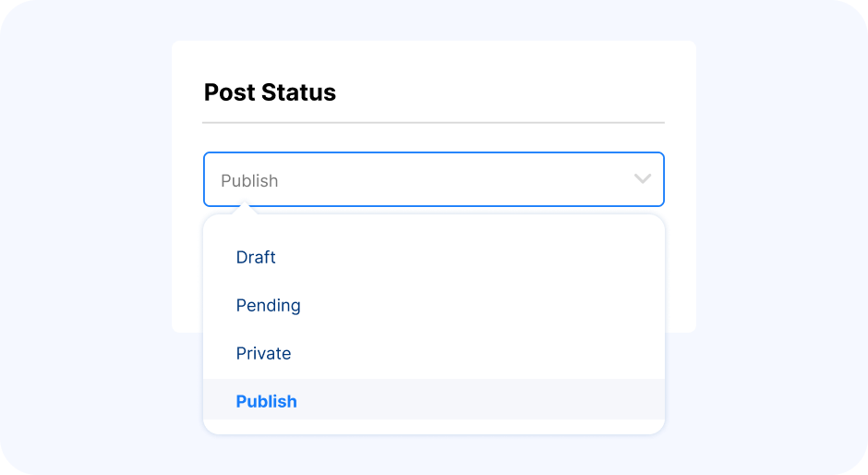Image resolution: width=868 pixels, height=475 pixels.
Task: Select the highlighted Publish option
Action: click(x=266, y=401)
